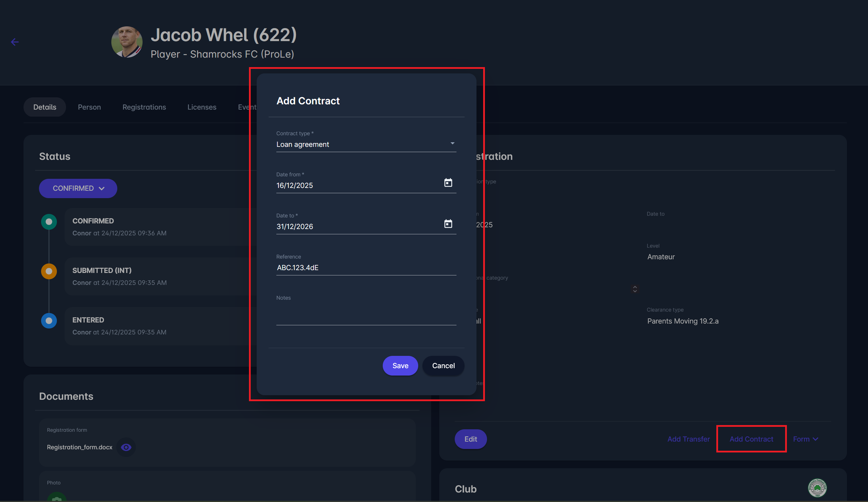Image resolution: width=868 pixels, height=502 pixels.
Task: Open the Registrations tab
Action: tap(144, 107)
